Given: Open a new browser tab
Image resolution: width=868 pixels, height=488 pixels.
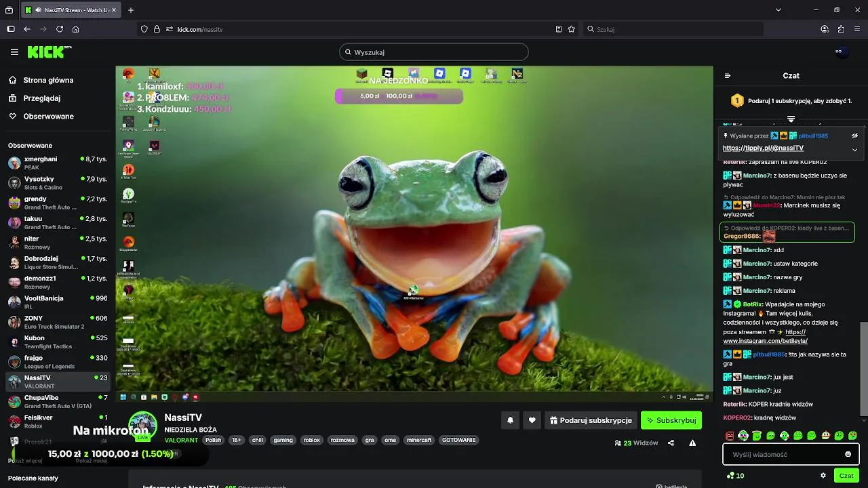Looking at the screenshot, I should pyautogui.click(x=131, y=10).
